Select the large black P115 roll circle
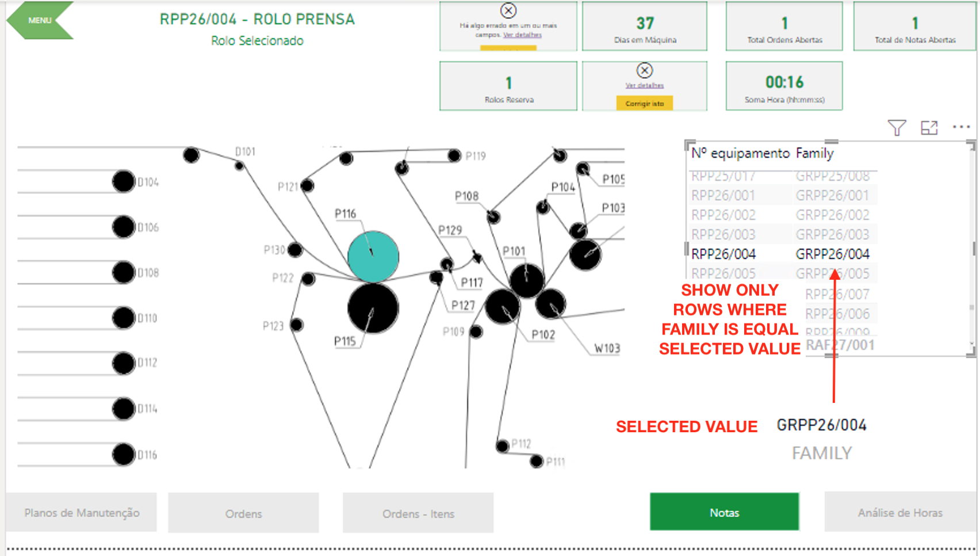The width and height of the screenshot is (980, 556). [373, 308]
